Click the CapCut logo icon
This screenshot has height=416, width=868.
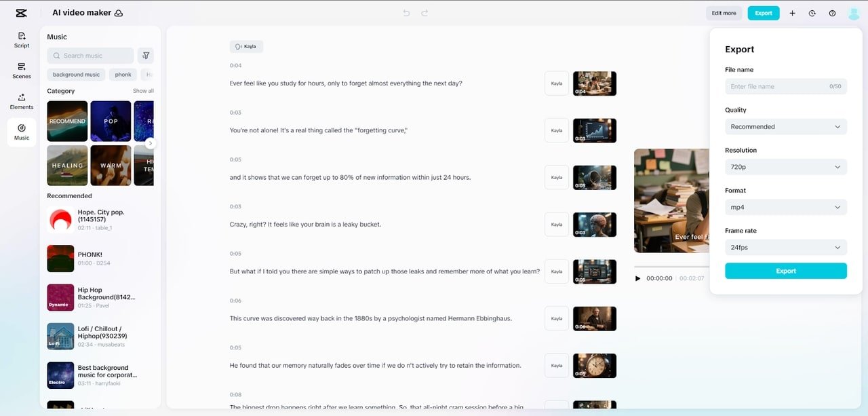pyautogui.click(x=21, y=13)
